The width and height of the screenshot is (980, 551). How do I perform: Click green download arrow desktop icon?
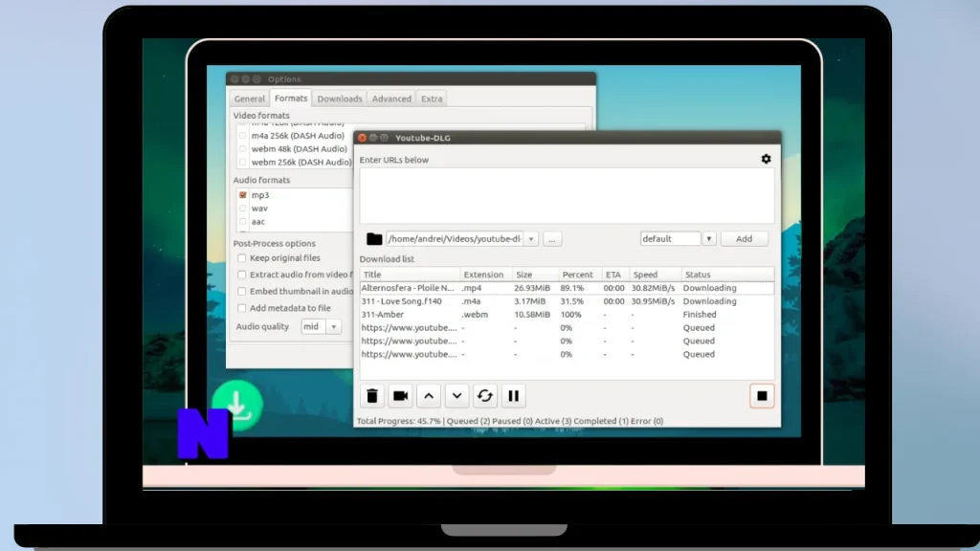click(x=237, y=406)
